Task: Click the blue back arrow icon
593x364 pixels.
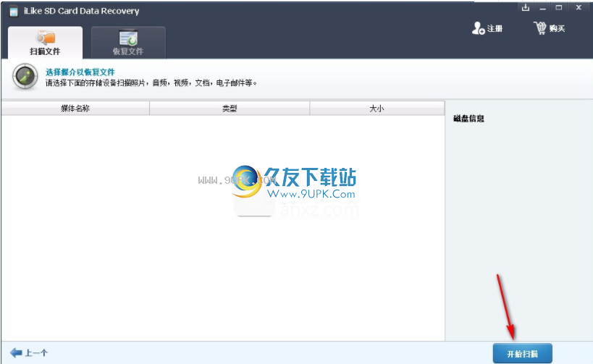Action: [16, 353]
